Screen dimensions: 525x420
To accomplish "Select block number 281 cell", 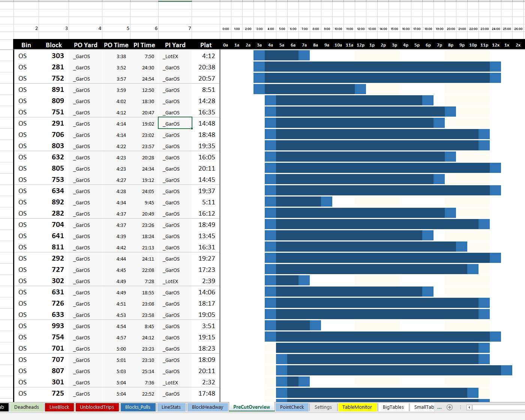I will point(54,67).
